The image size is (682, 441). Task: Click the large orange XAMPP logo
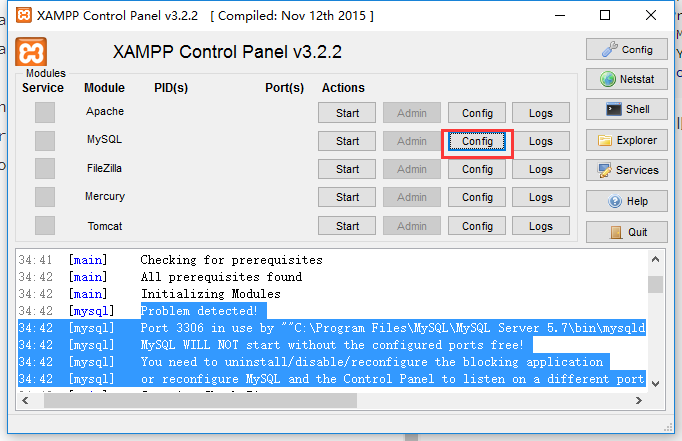point(31,53)
